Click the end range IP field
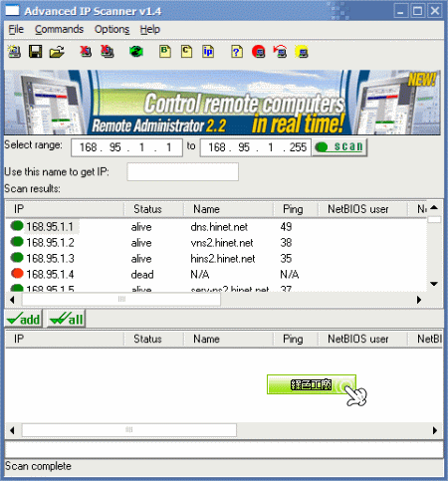This screenshot has height=481, width=448. coord(256,147)
